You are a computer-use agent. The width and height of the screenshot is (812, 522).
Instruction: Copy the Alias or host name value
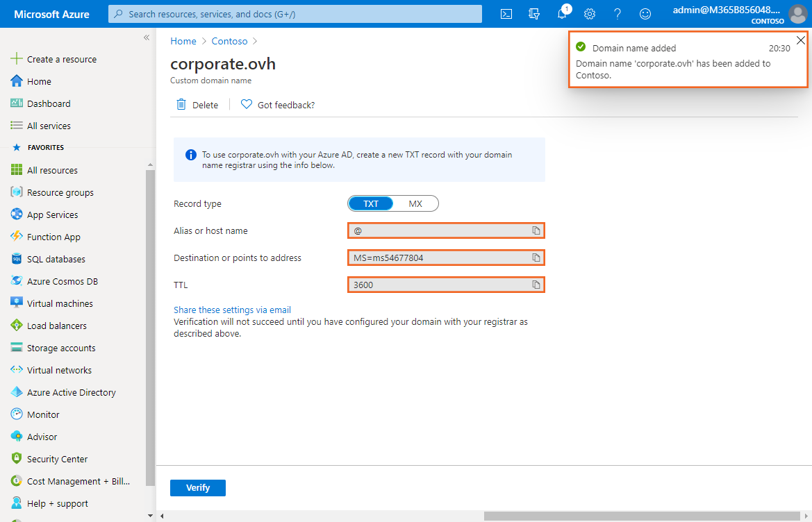pos(536,230)
